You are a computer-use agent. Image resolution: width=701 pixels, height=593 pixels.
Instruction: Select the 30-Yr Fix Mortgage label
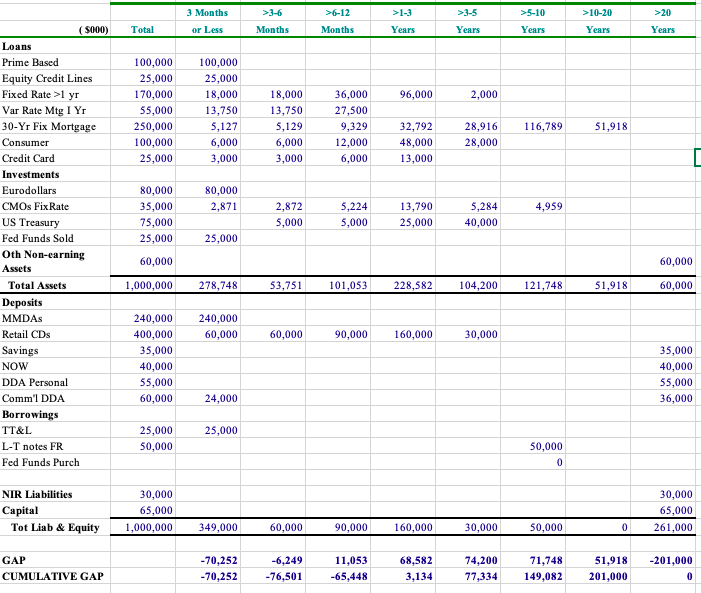pos(49,127)
